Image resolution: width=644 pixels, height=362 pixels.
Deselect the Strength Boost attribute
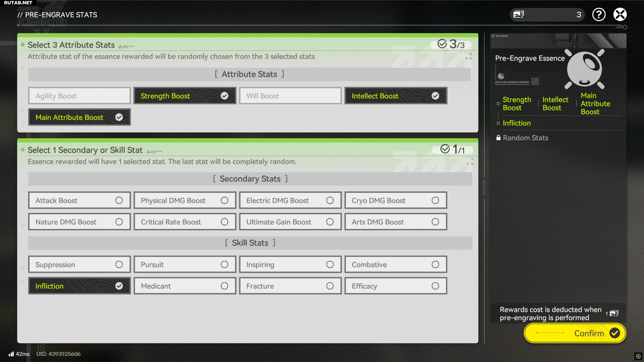tap(185, 96)
